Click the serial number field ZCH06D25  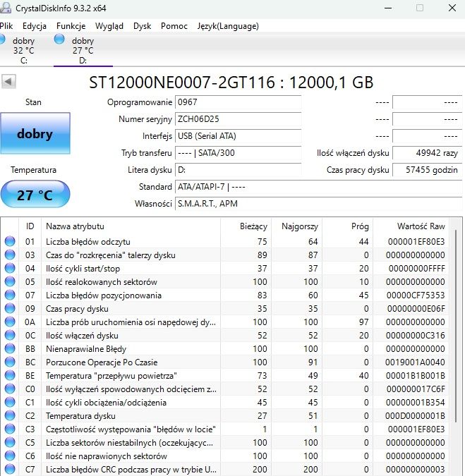(x=238, y=119)
